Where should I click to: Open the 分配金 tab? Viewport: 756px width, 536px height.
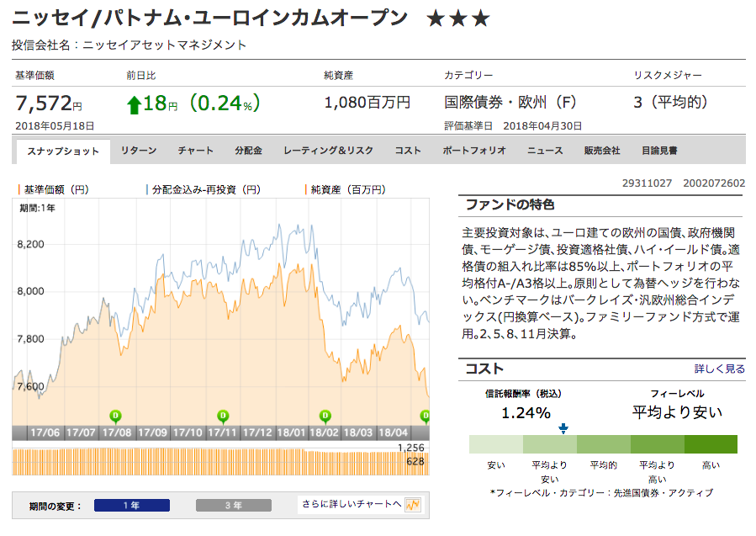[248, 151]
